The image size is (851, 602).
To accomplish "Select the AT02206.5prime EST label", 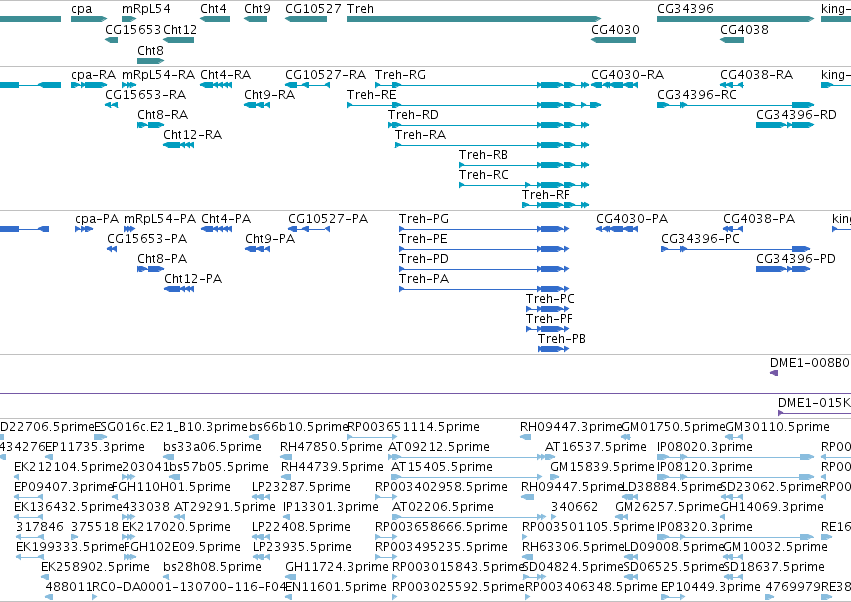I will tap(443, 507).
